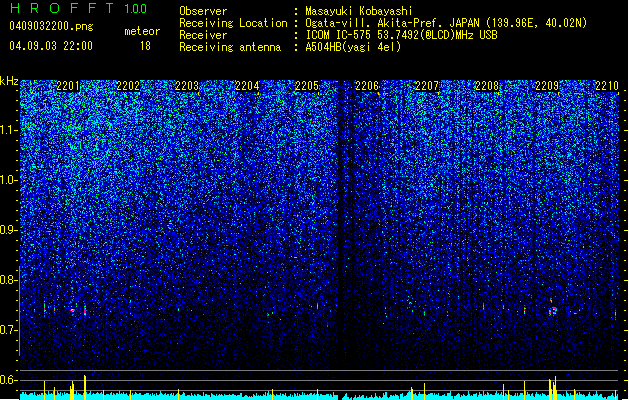Click the 2201 time marker
The height and width of the screenshot is (400, 629).
click(68, 86)
